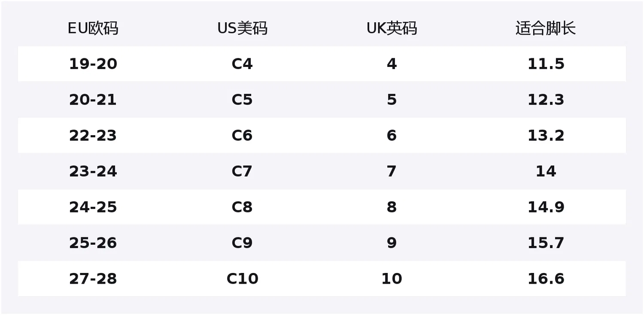
Task: Click the C7 US size cell
Action: [242, 171]
